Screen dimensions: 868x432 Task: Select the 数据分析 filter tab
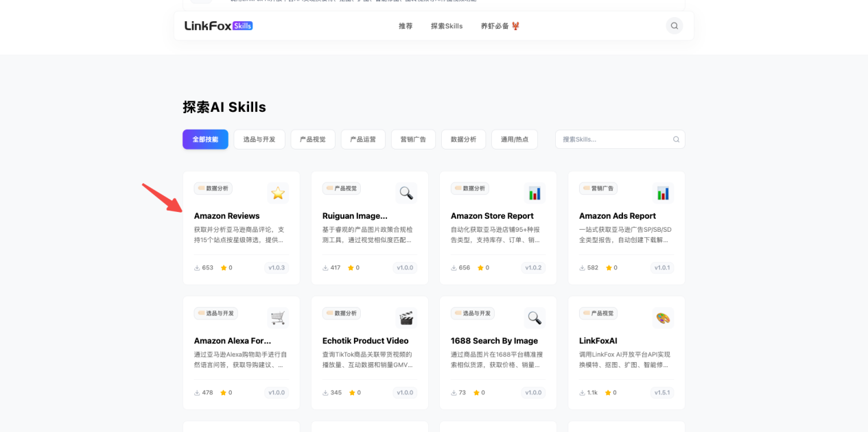tap(463, 139)
